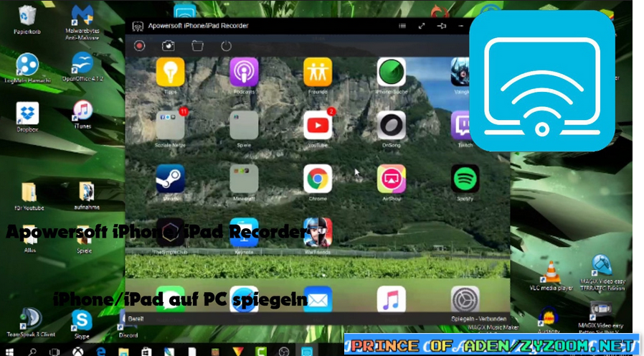
Task: Open the list menu icon in the recorder title bar
Action: (402, 26)
